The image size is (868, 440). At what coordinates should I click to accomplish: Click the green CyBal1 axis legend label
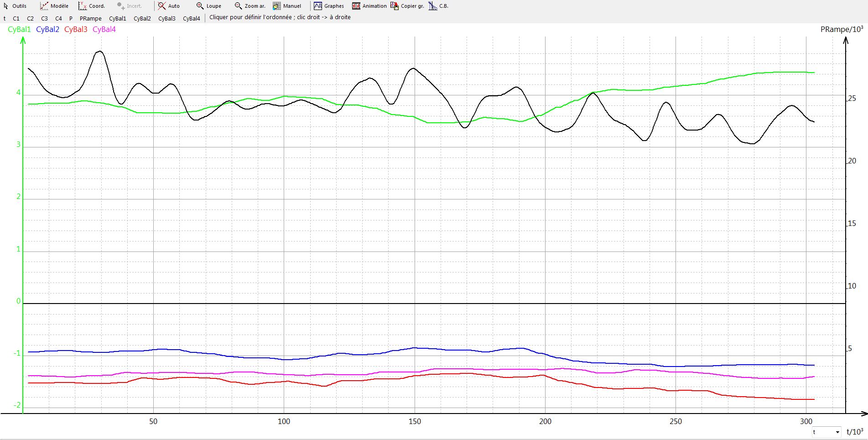(x=19, y=30)
